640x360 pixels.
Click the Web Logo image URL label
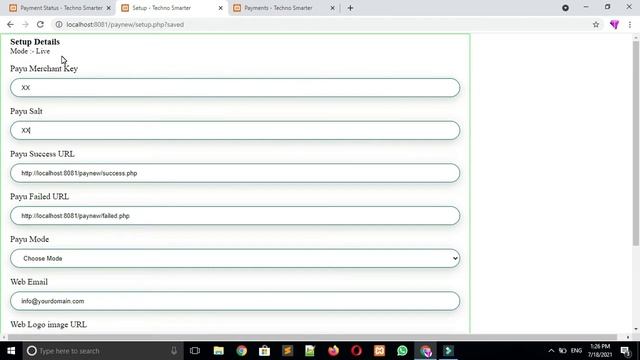pos(49,324)
